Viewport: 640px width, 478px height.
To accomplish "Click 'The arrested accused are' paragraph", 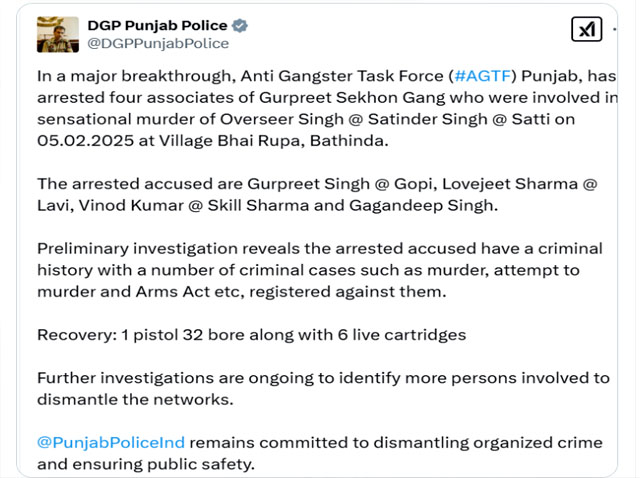I will click(x=317, y=195).
